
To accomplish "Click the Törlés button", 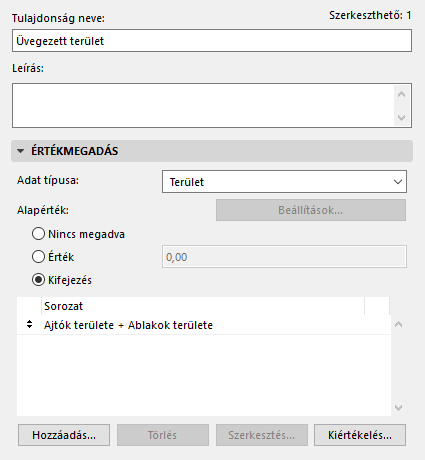I will pos(163,435).
